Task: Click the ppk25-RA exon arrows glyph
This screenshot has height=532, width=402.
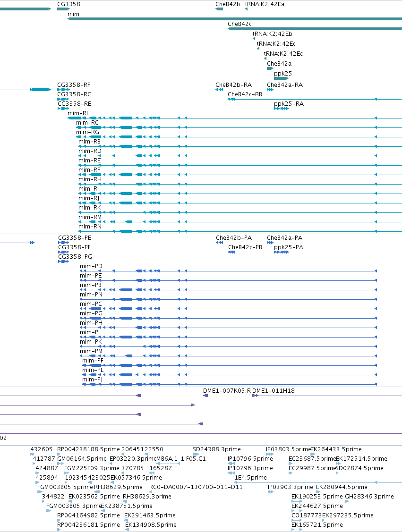Action: (x=281, y=109)
